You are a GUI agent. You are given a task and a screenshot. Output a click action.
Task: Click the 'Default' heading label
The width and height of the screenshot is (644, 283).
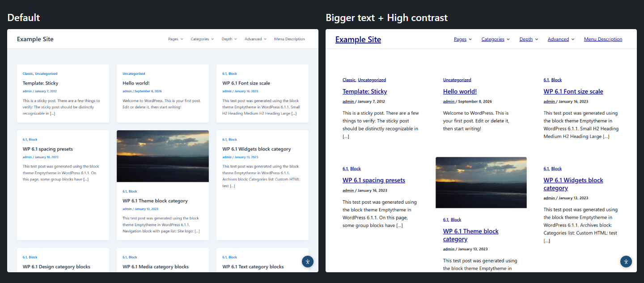click(24, 17)
